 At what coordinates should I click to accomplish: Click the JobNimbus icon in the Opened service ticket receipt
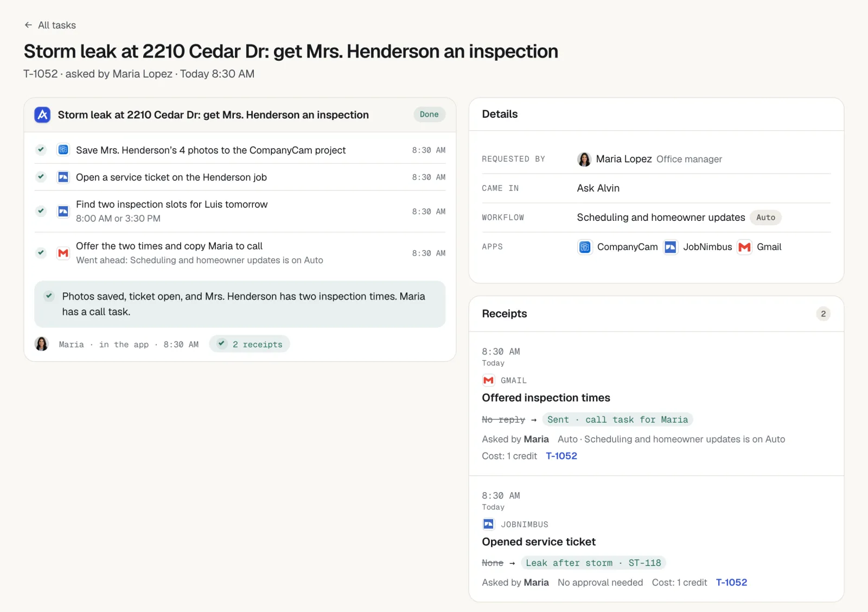tap(488, 524)
